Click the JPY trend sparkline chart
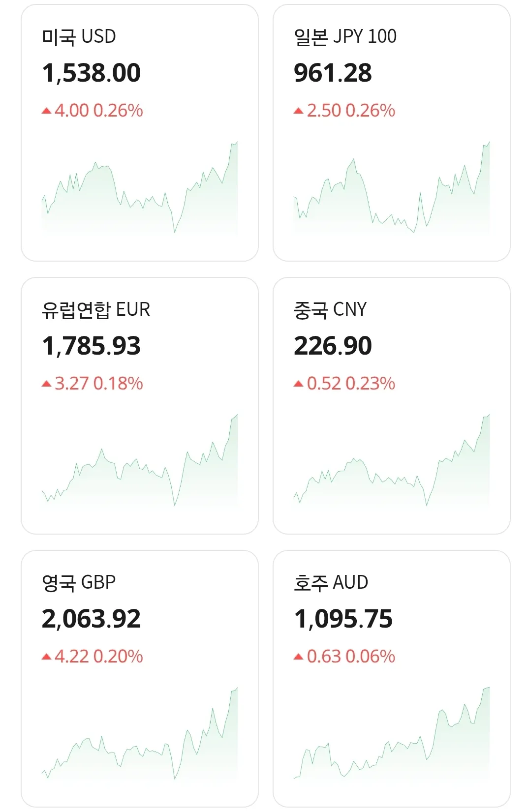This screenshot has height=812, width=528. (x=392, y=187)
